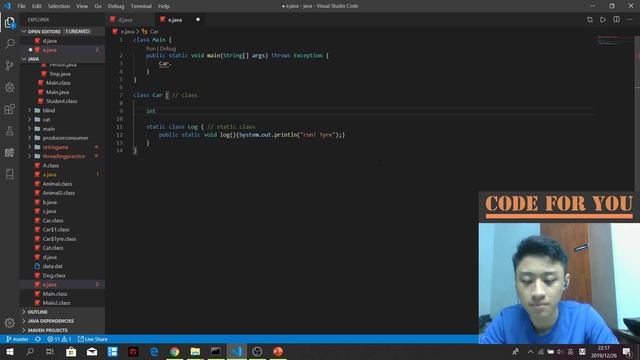Open data.dat in the file tree
The image size is (640, 360).
52,266
